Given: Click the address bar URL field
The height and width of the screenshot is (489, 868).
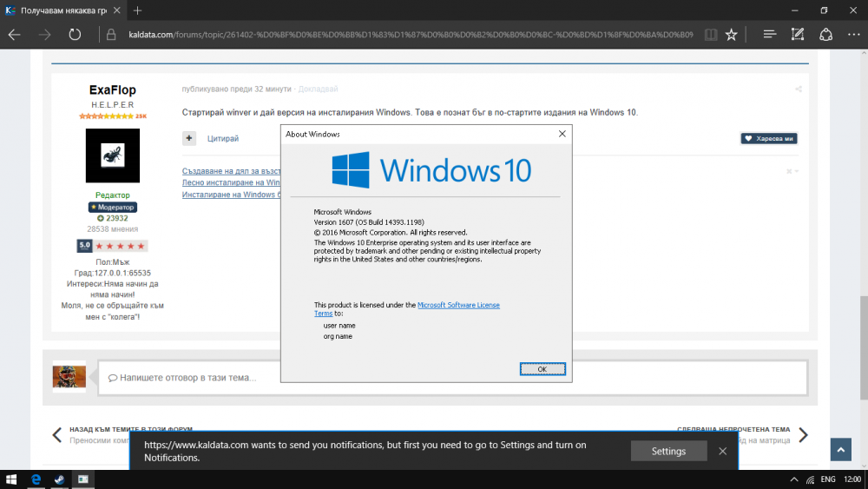Looking at the screenshot, I should point(411,35).
